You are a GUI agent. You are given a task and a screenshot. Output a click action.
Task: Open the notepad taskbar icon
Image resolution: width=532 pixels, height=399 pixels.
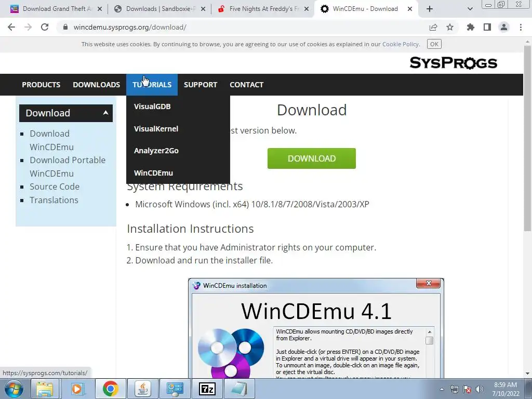[x=240, y=389]
